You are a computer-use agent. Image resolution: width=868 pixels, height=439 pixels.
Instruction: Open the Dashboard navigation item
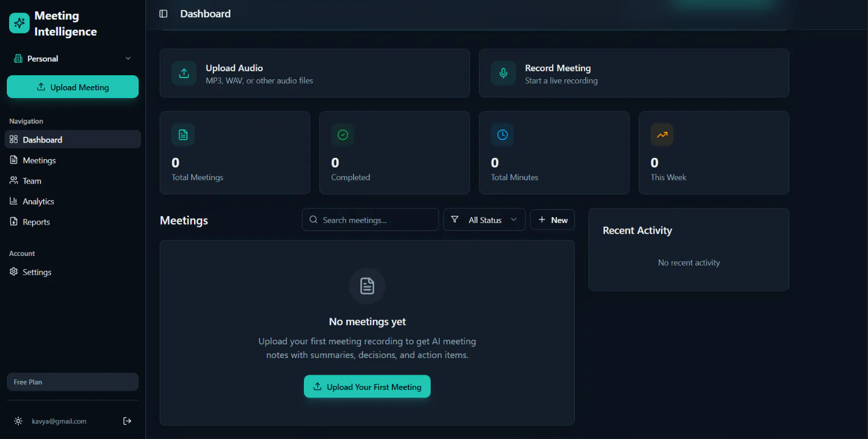tap(72, 140)
